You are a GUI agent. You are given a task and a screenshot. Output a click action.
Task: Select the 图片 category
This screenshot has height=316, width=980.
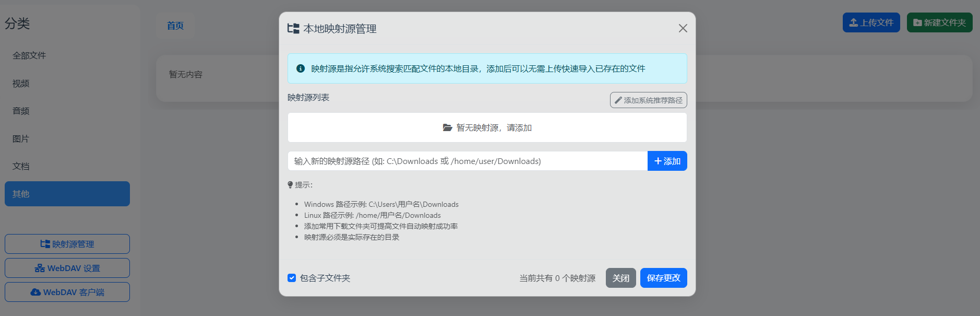pyautogui.click(x=21, y=139)
